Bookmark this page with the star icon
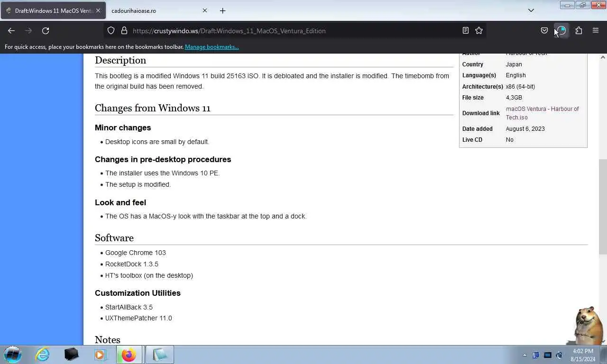The image size is (607, 364). [479, 31]
